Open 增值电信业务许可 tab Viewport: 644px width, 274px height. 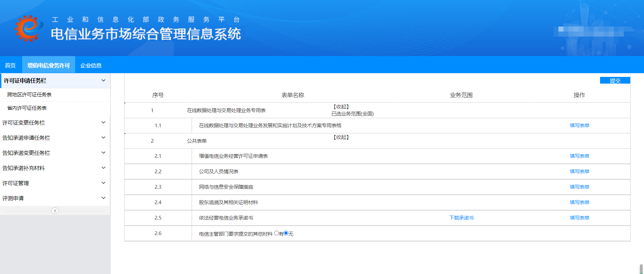click(49, 65)
